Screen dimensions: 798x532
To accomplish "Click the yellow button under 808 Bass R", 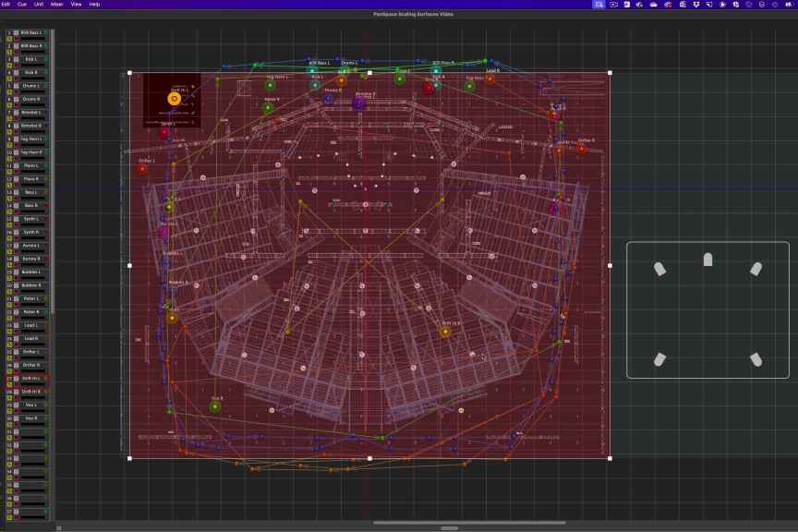I will click(x=9, y=52).
